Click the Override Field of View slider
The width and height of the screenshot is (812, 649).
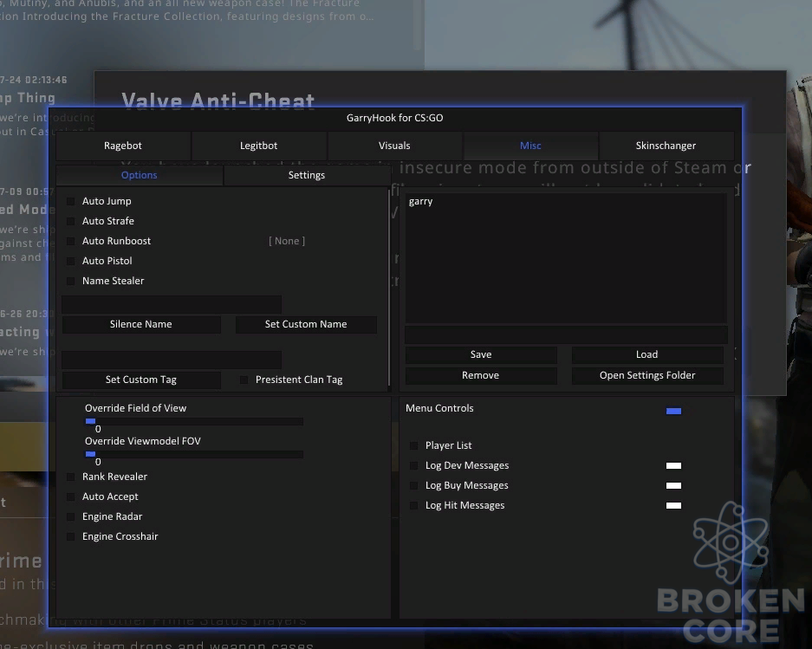click(194, 421)
